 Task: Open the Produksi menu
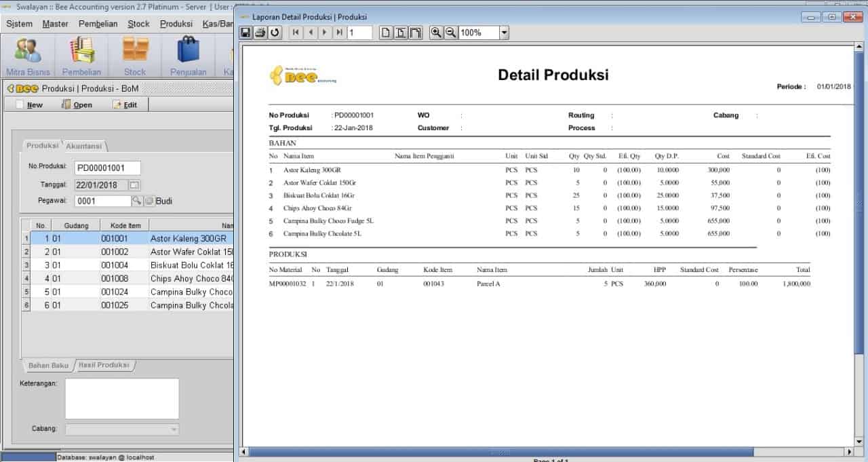[176, 24]
